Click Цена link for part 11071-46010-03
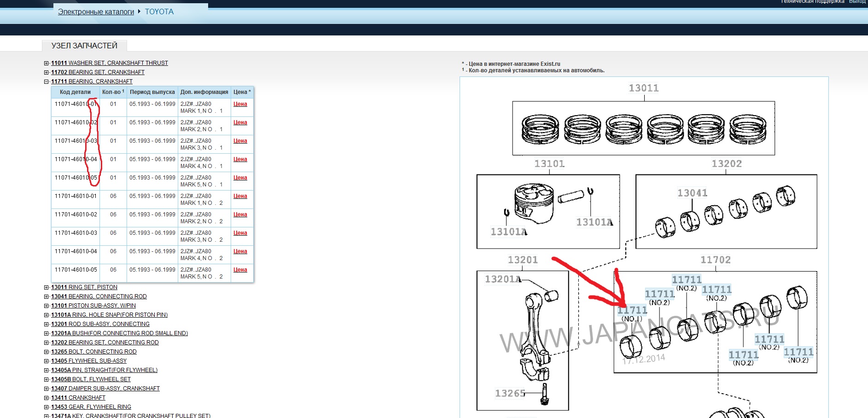 click(240, 141)
